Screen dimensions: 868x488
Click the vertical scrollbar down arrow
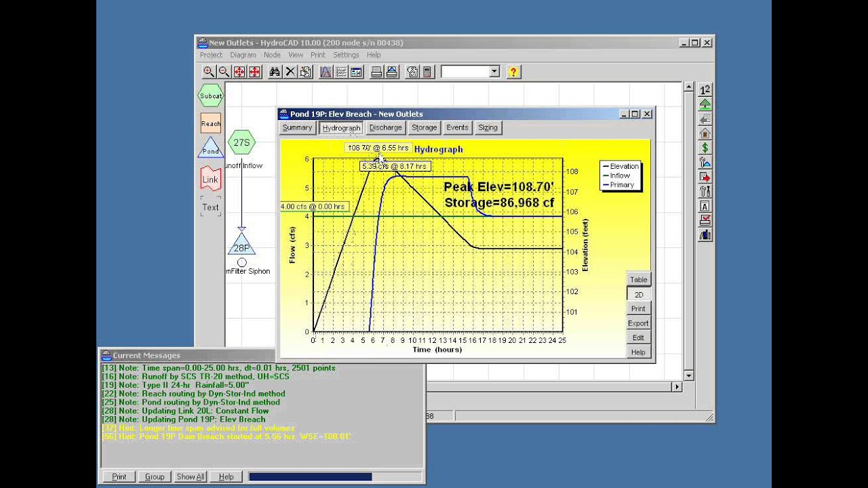pyautogui.click(x=689, y=375)
